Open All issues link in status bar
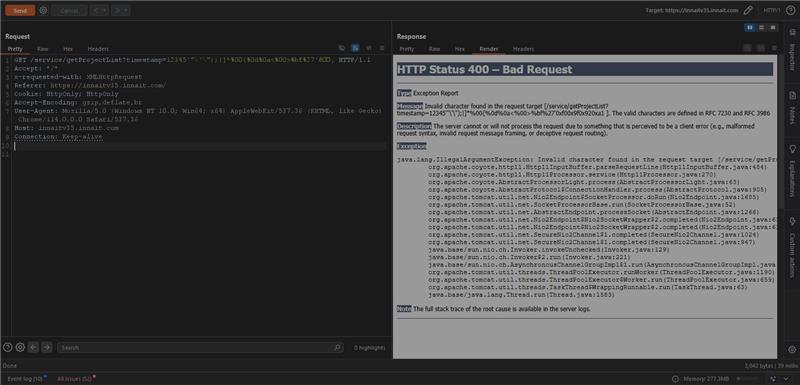This screenshot has width=800, height=385. click(74, 379)
